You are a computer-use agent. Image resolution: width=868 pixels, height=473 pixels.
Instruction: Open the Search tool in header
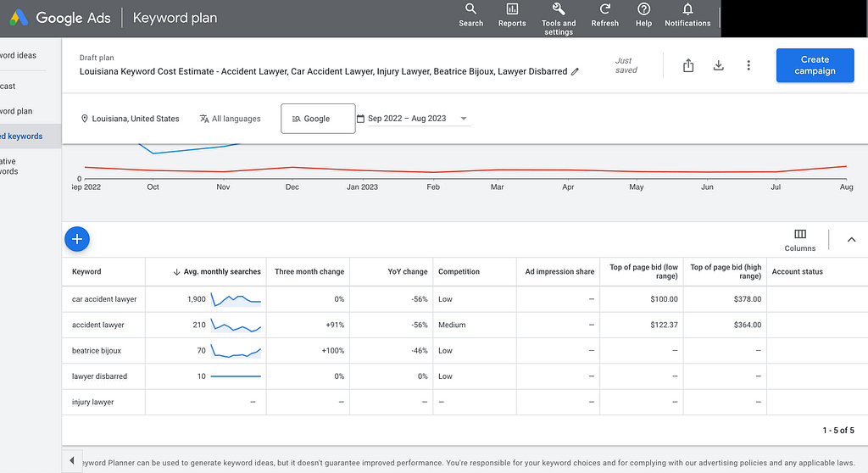tap(470, 15)
